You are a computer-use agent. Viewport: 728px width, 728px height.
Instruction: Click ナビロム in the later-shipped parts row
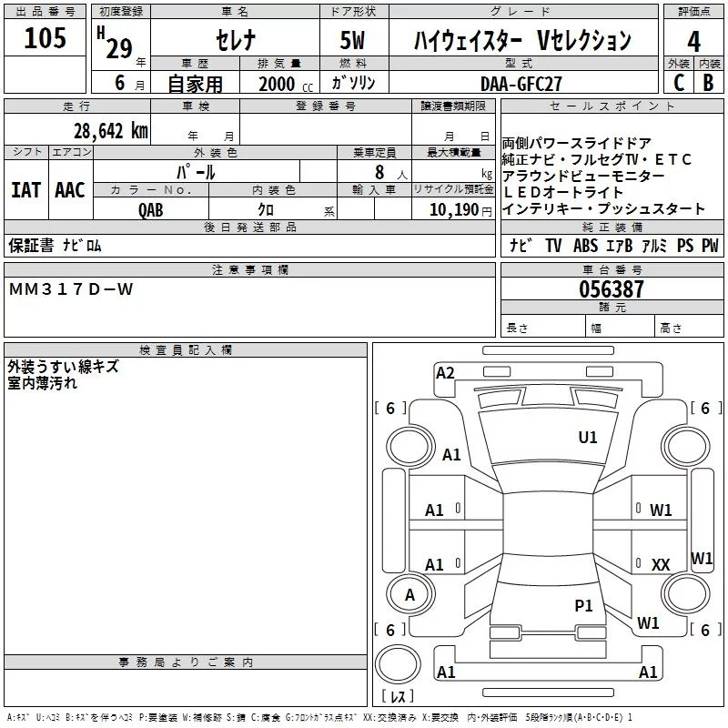pos(82,245)
